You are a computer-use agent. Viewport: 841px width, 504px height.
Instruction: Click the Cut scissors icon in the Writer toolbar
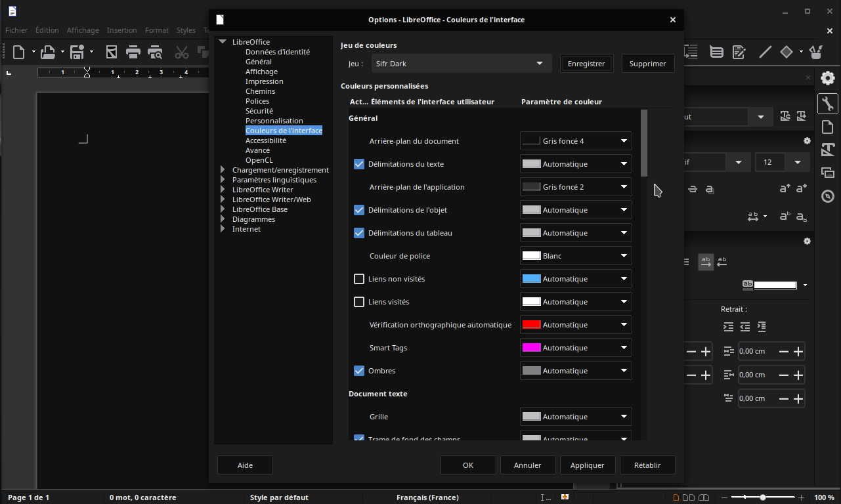[x=182, y=52]
